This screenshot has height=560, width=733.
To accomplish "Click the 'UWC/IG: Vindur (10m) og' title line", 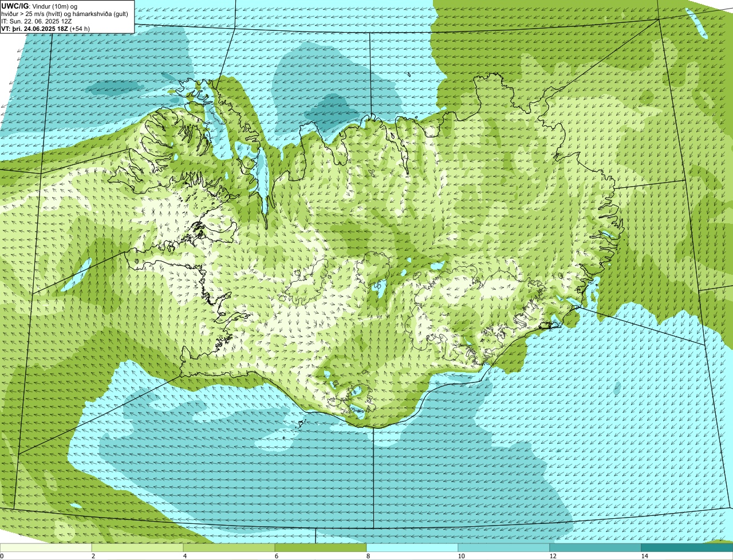I will coord(39,6).
